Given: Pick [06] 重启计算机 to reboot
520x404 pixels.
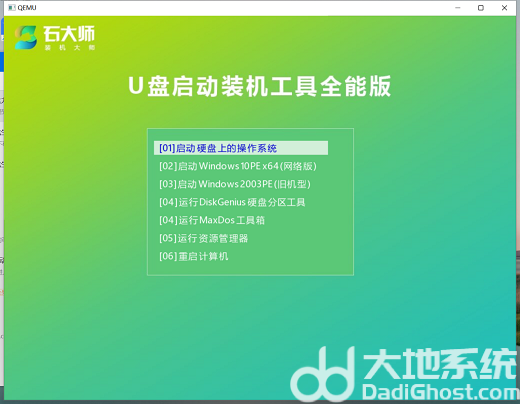Looking at the screenshot, I should pos(194,256).
